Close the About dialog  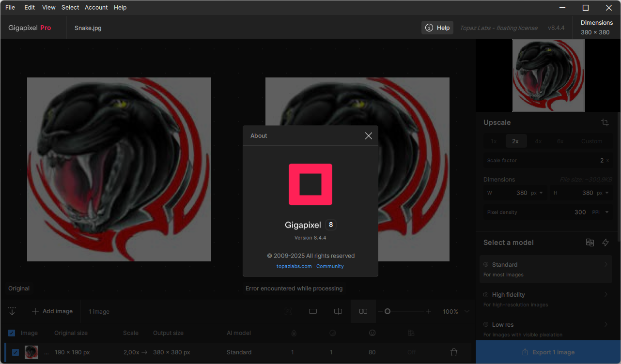pyautogui.click(x=369, y=136)
